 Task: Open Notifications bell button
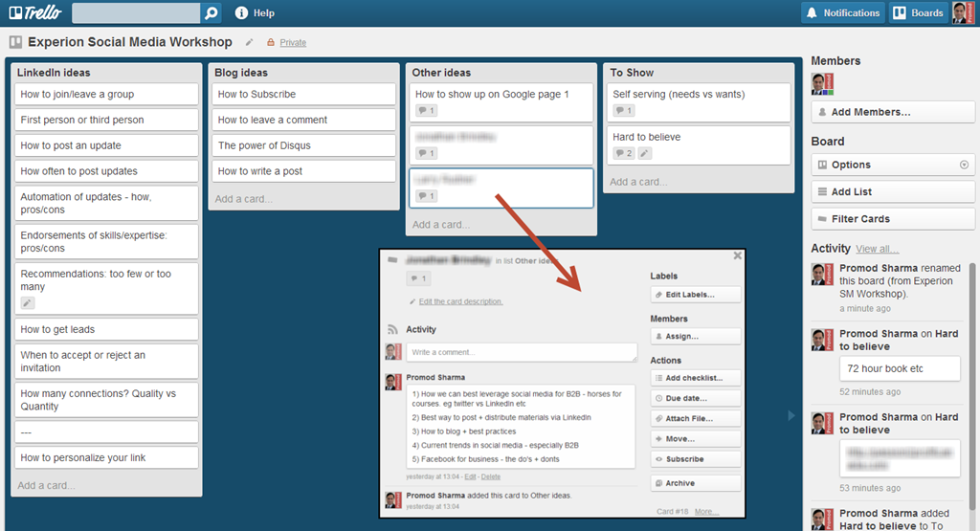click(844, 13)
